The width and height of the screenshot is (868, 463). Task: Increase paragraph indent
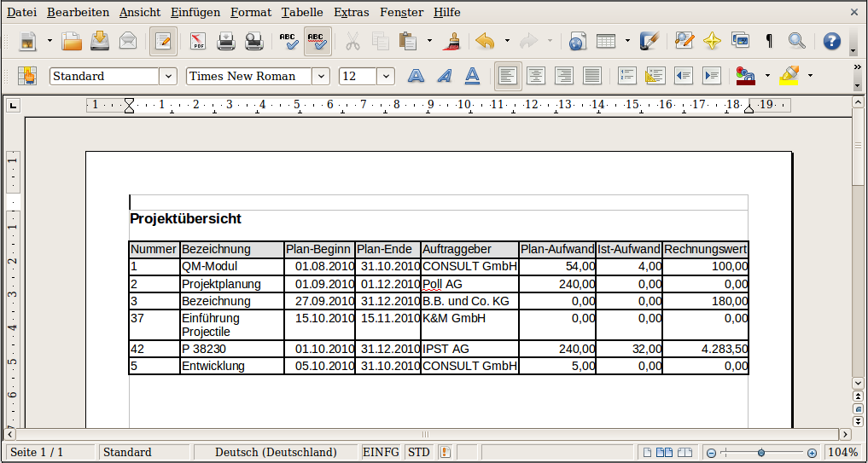(711, 76)
